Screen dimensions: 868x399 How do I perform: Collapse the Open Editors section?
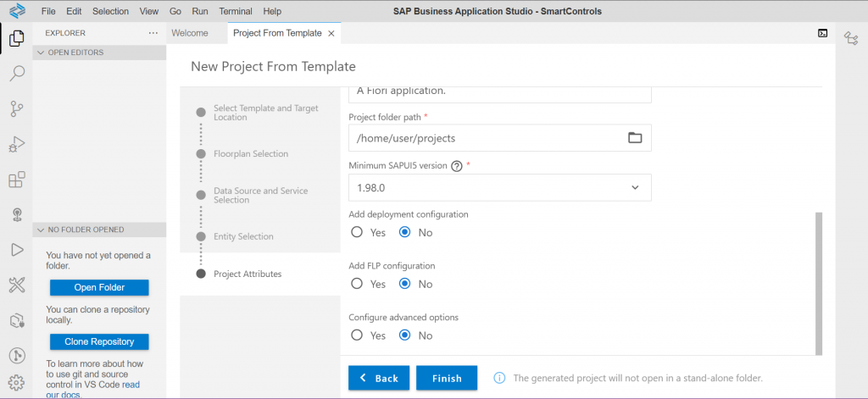99,53
